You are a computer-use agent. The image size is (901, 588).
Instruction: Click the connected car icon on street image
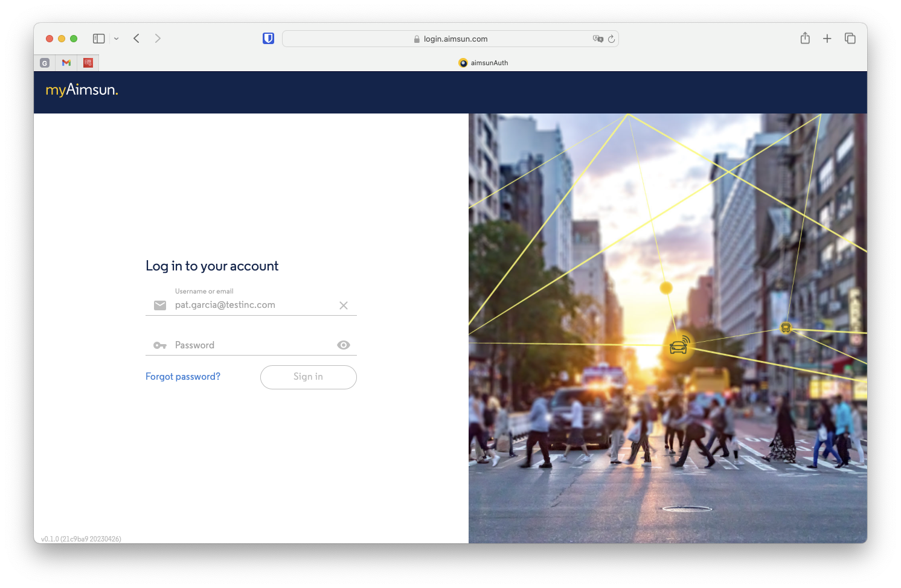click(x=678, y=347)
